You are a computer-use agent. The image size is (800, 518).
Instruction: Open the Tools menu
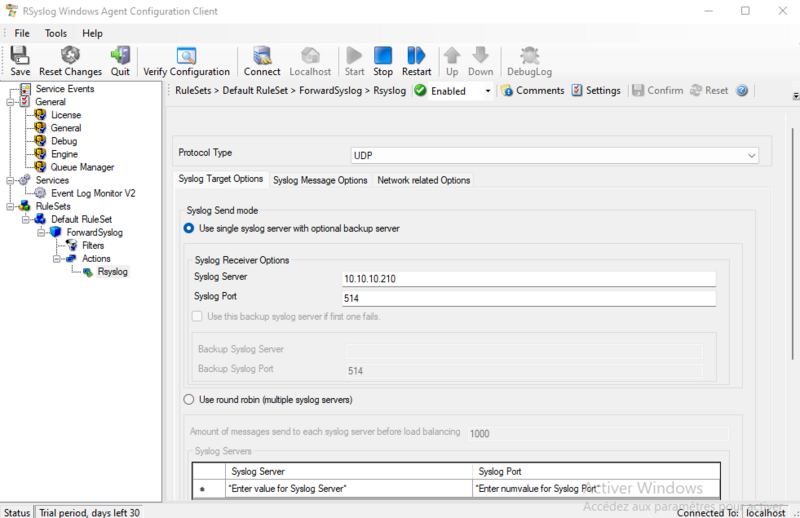click(56, 33)
